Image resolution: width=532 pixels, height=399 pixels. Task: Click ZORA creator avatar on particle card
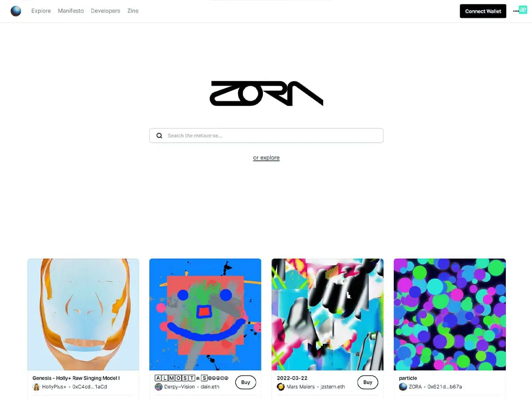(x=403, y=387)
